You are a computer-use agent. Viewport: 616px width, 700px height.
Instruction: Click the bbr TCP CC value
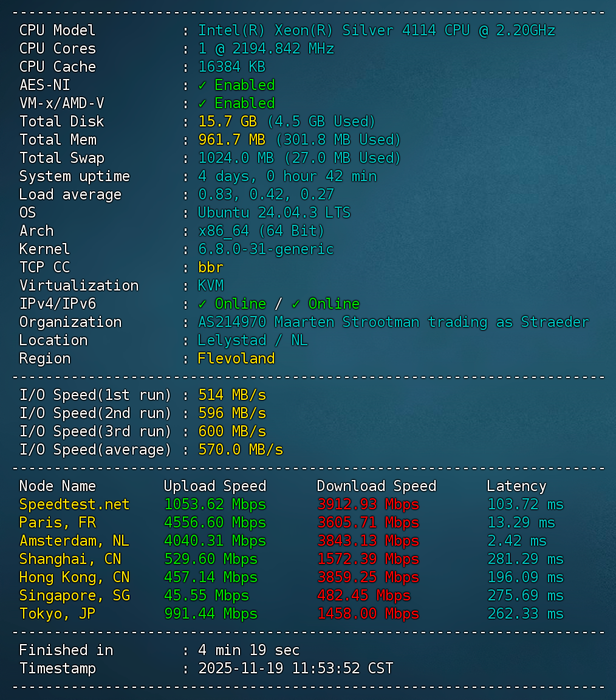click(211, 267)
